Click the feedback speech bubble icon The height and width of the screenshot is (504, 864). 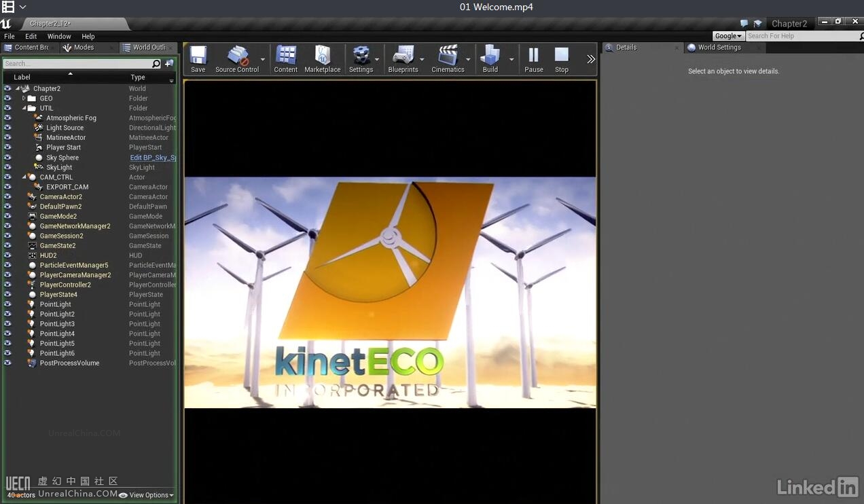click(x=744, y=24)
